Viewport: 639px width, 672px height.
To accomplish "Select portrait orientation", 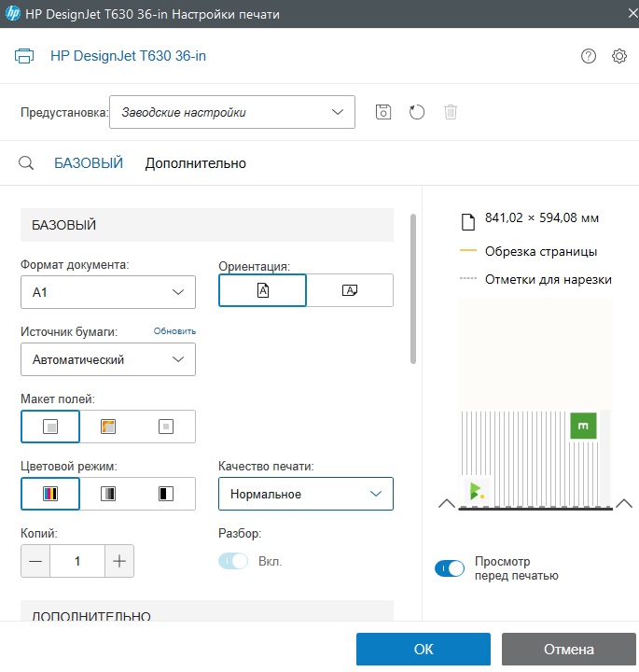I will pos(262,290).
